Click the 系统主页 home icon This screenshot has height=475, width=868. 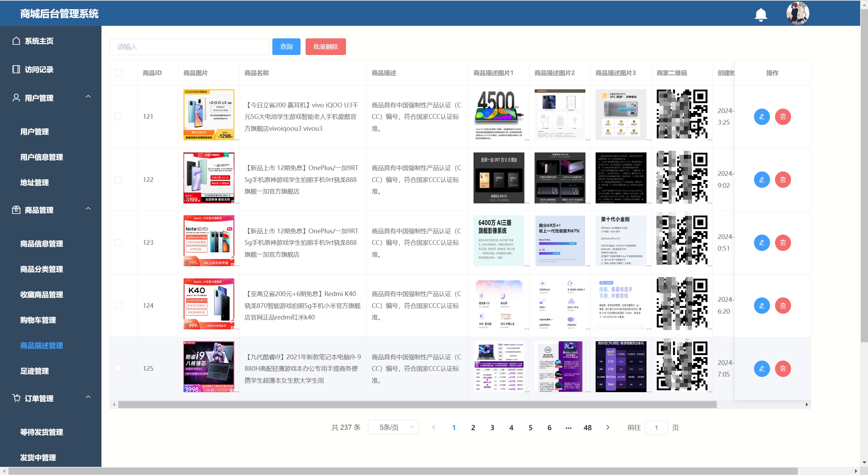[16, 41]
